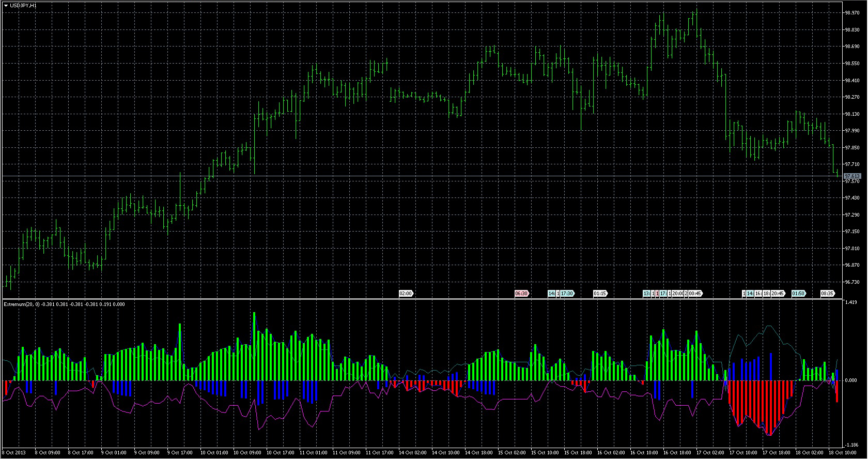
Task: Click the 0.000 indicator zero level label
Action: (x=851, y=380)
